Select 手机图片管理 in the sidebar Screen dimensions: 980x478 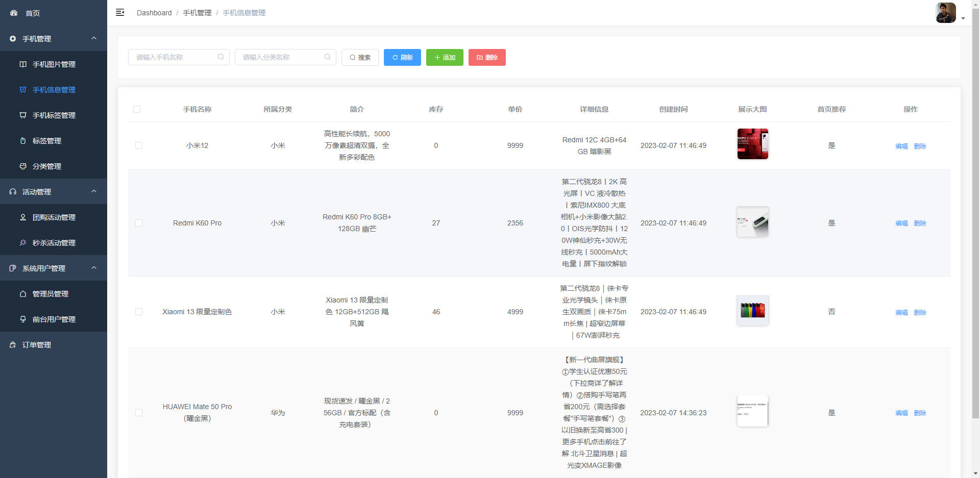(x=54, y=64)
